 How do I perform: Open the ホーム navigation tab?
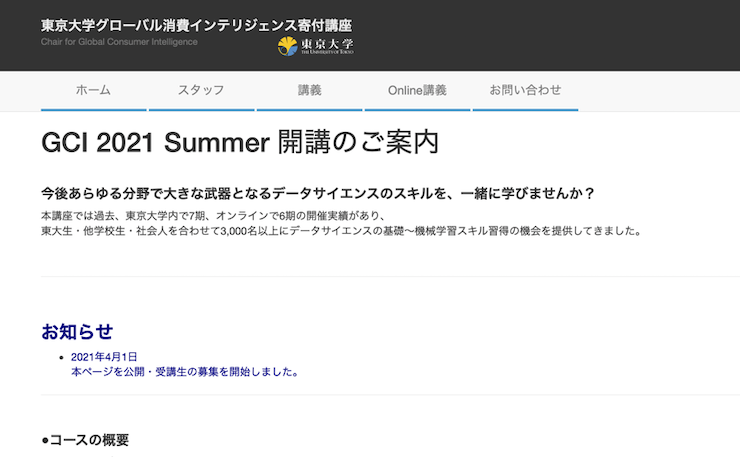coord(93,90)
